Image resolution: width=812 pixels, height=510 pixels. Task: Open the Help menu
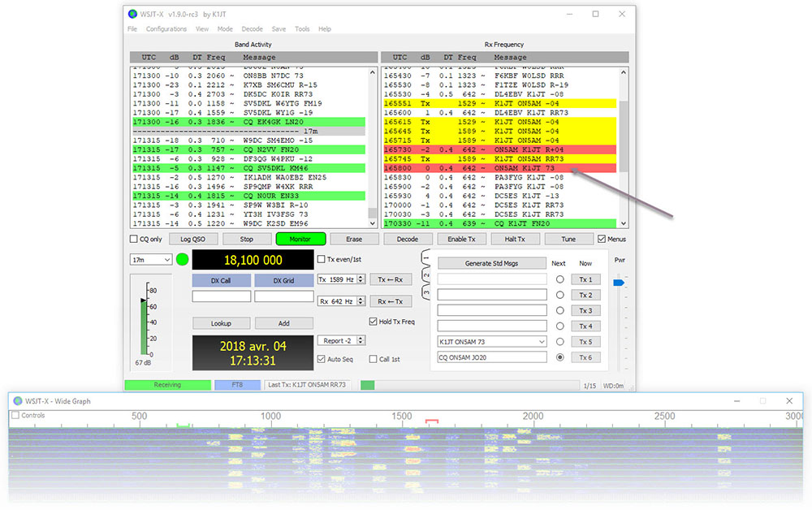tap(325, 29)
